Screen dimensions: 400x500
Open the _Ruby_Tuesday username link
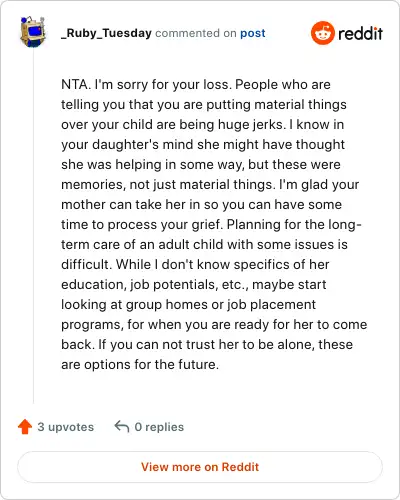coord(106,33)
